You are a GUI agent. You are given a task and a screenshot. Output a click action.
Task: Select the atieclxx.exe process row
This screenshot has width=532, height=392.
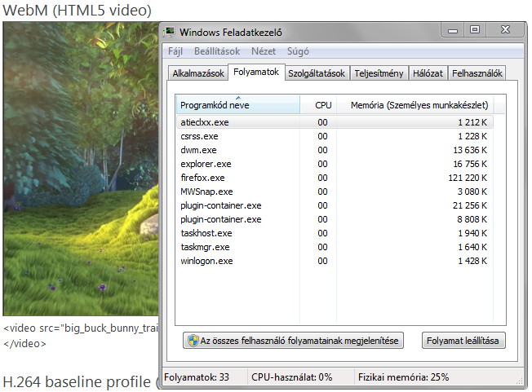click(335, 122)
